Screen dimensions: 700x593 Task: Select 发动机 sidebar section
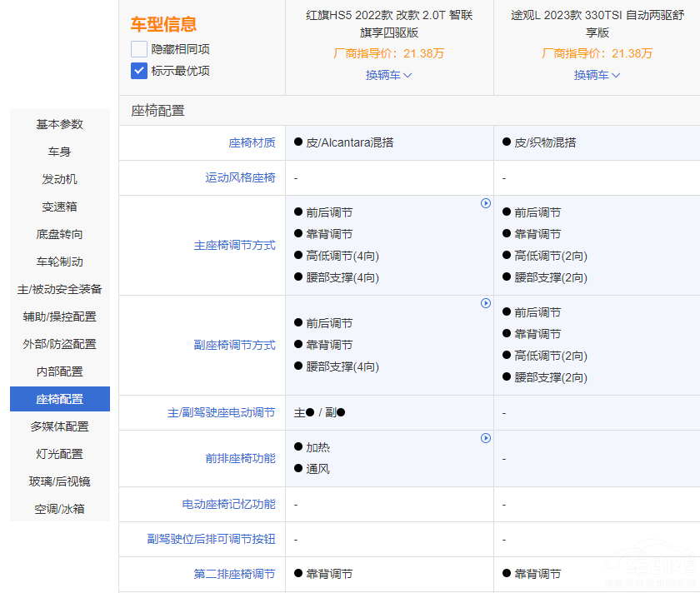click(x=60, y=179)
